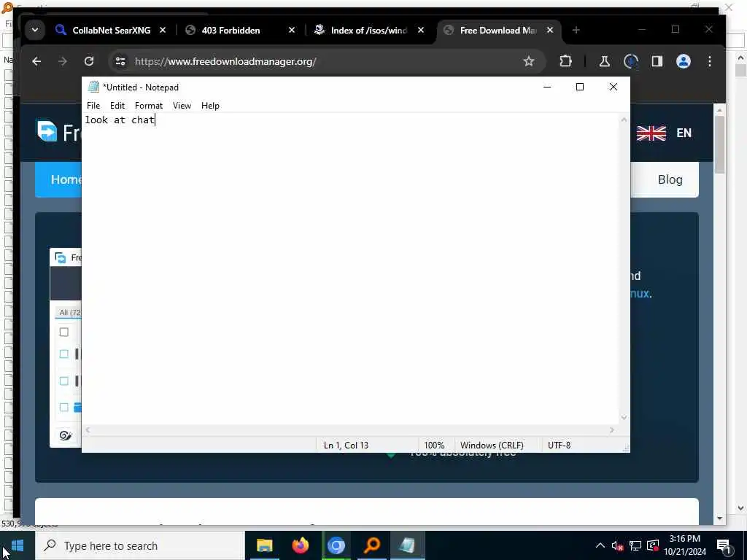Minimize the Notepad window
Screen dimensions: 747x560
(x=547, y=87)
